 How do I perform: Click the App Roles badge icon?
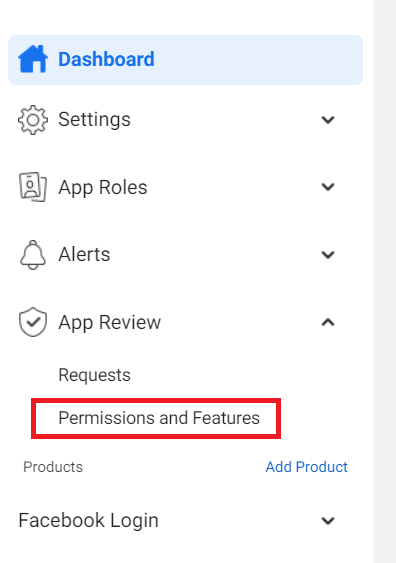pyautogui.click(x=33, y=187)
